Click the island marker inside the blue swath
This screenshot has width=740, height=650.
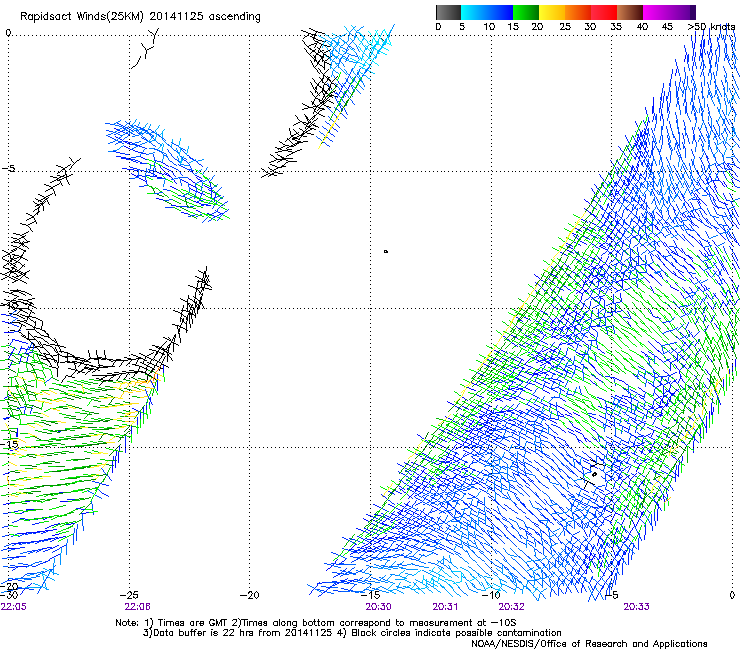click(x=595, y=474)
